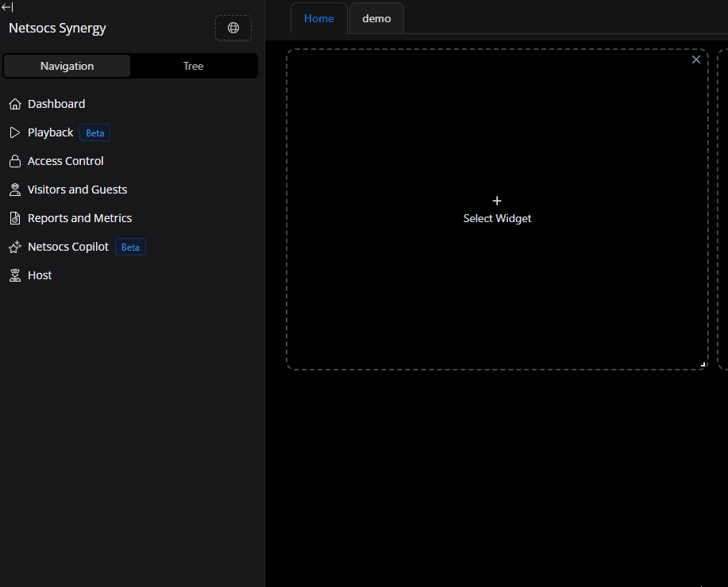
Task: Click the Host icon in the sidebar
Action: (14, 275)
